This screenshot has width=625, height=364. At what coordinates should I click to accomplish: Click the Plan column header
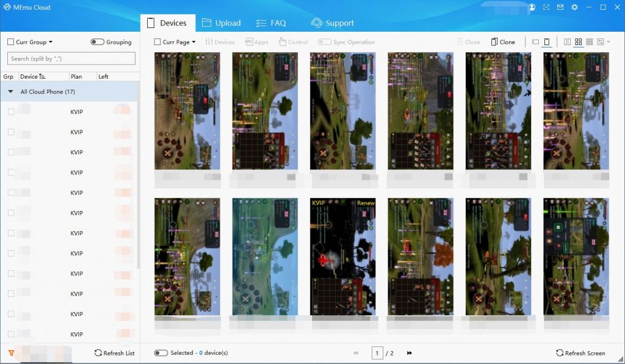point(76,76)
